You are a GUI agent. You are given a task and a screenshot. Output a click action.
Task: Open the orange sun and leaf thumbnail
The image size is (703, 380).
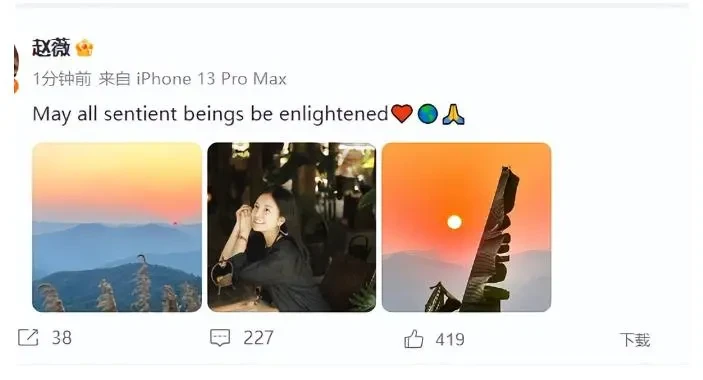click(466, 227)
